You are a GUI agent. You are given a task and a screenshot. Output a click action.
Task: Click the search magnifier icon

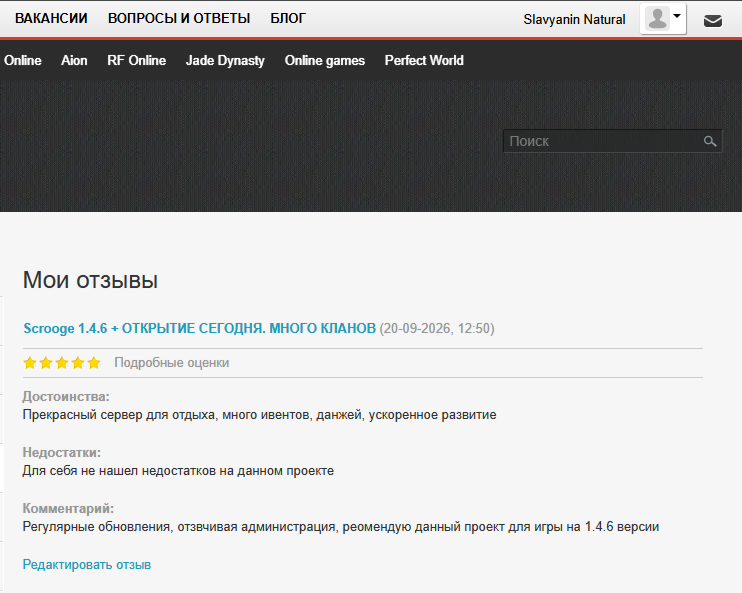coord(710,141)
